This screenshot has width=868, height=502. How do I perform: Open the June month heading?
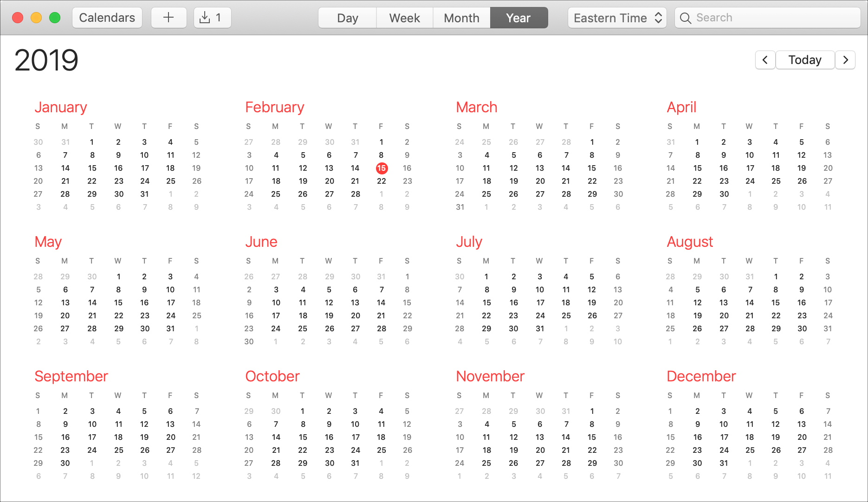(261, 242)
